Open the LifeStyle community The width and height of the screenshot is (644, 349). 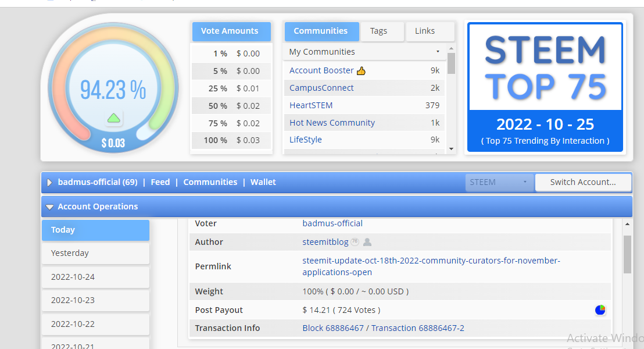point(306,140)
